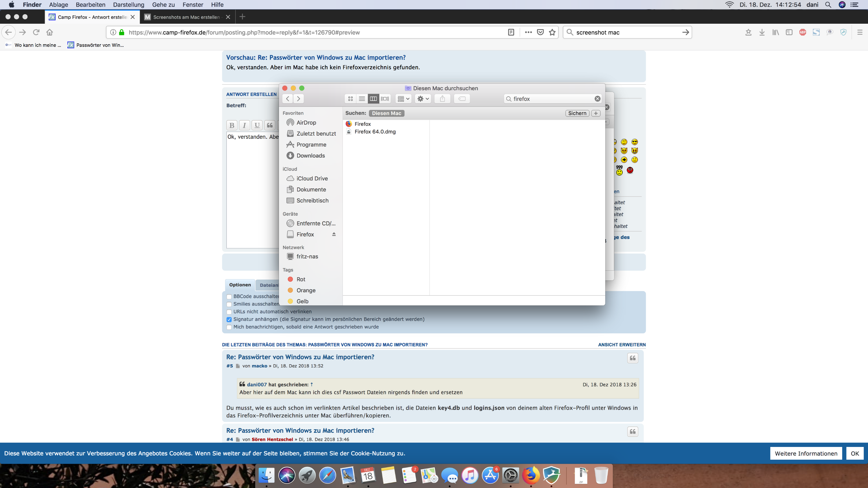
Task: Select the Rot tag color
Action: 301,279
